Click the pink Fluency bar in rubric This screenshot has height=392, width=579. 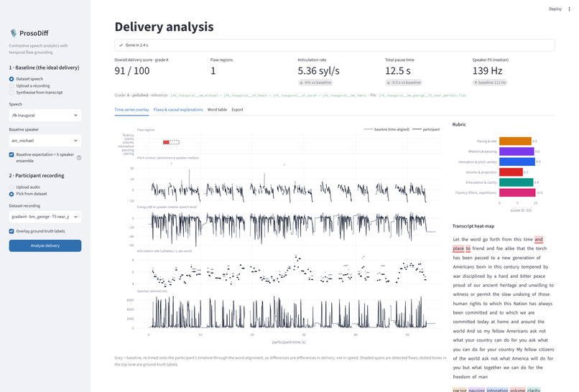point(517,192)
